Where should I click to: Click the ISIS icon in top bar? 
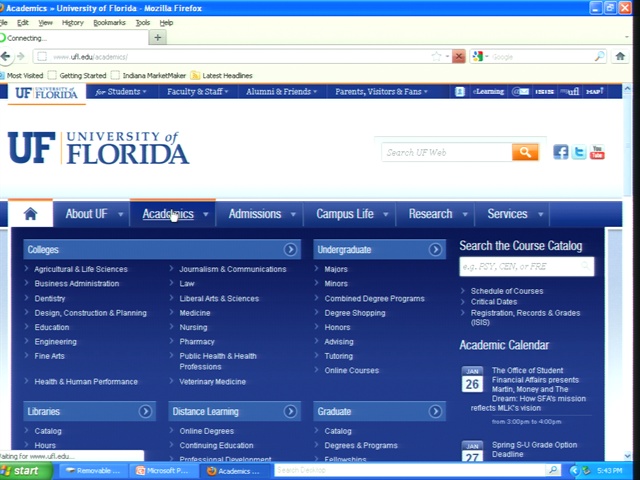click(544, 91)
